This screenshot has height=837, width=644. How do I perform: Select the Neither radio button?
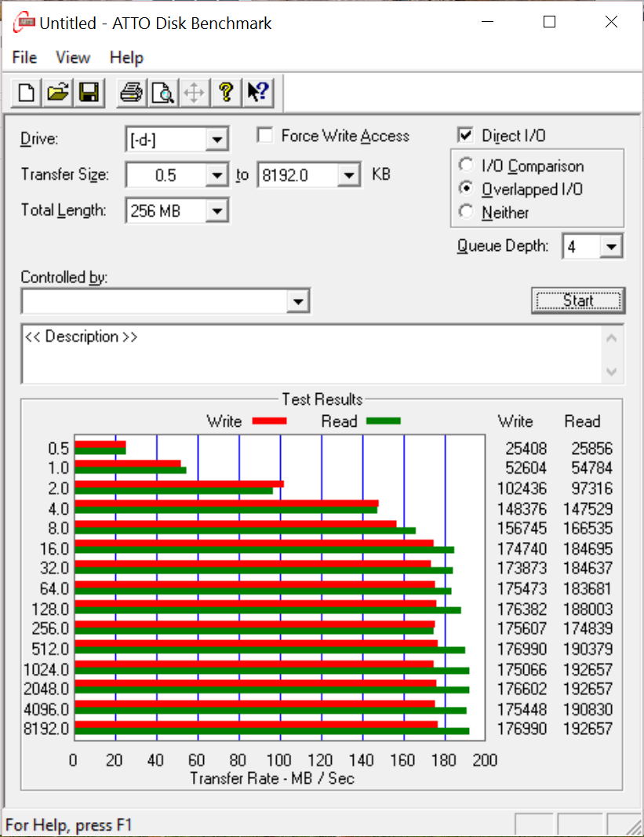pos(466,212)
